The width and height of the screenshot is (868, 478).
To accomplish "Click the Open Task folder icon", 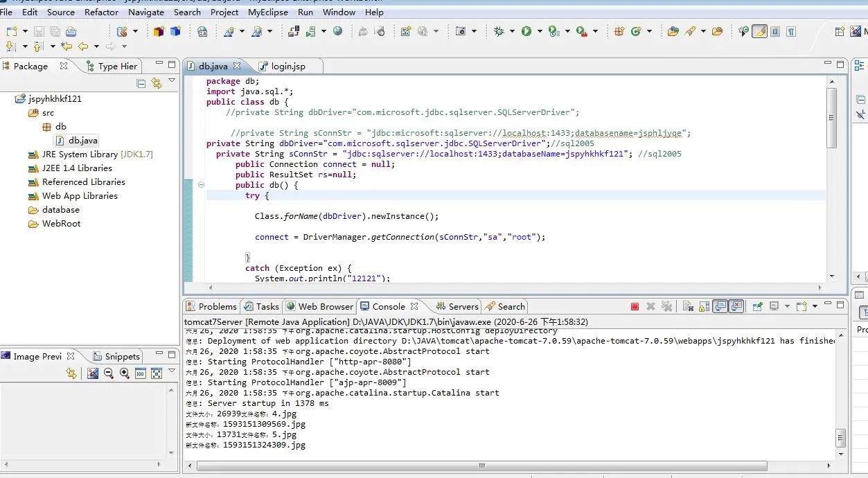I will pos(718,31).
